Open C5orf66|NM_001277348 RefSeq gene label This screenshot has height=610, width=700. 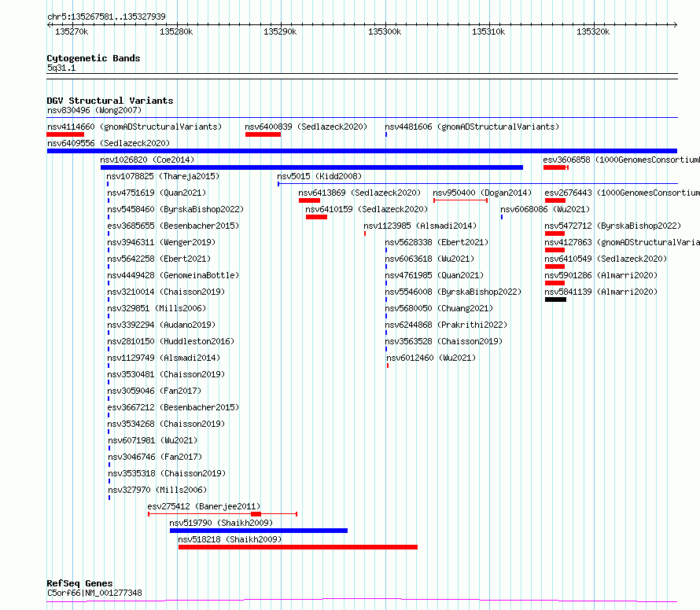coord(94,593)
